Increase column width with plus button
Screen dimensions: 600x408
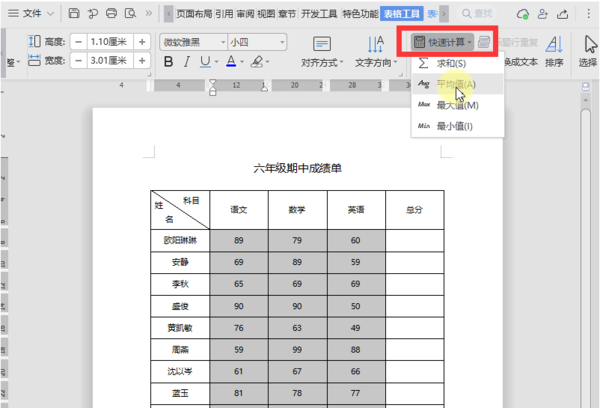pyautogui.click(x=142, y=60)
